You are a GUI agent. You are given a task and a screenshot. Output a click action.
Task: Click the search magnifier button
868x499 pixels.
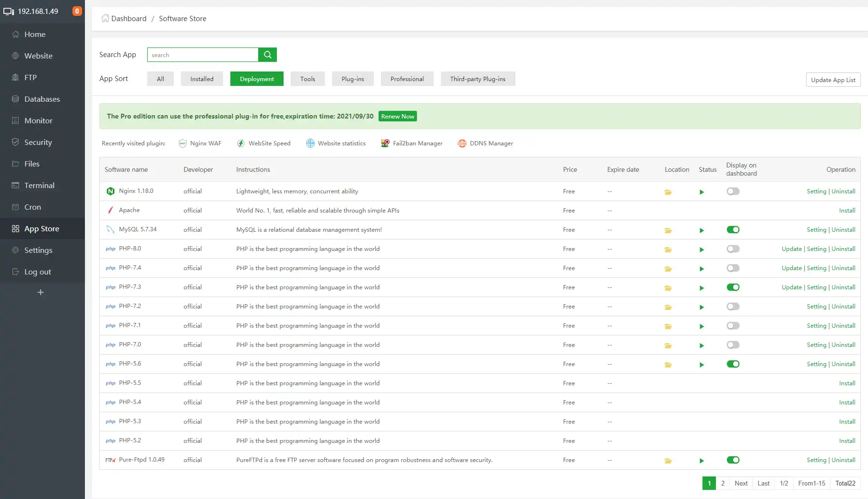(x=267, y=55)
